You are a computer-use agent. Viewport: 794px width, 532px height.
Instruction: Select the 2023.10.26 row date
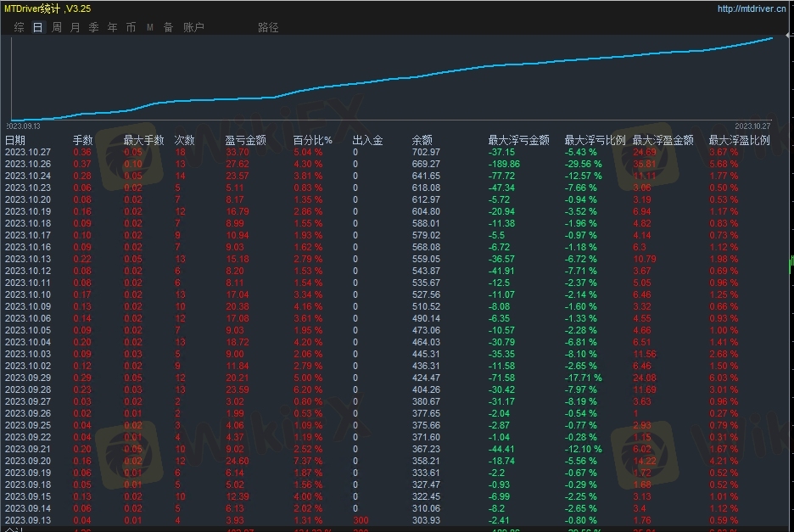[x=28, y=164]
